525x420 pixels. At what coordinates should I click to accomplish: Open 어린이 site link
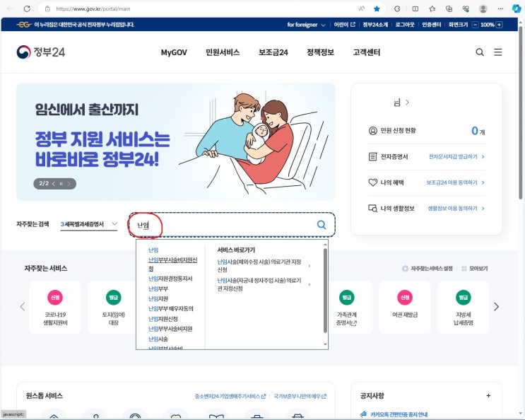344,25
